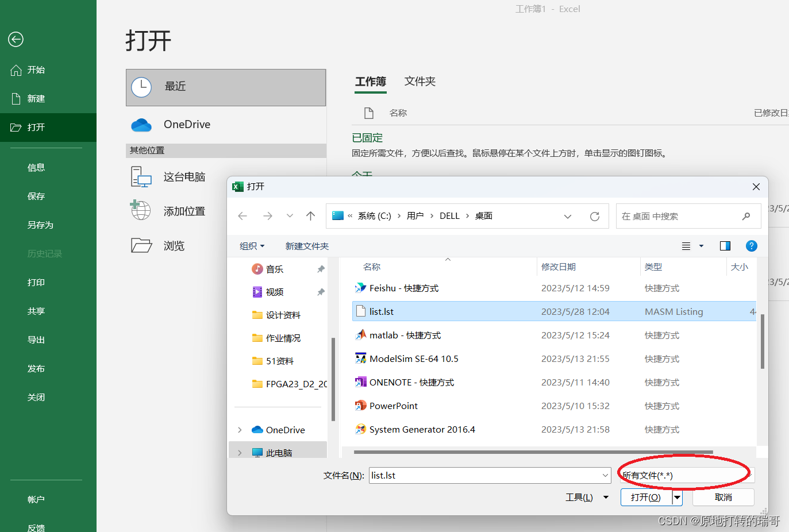The image size is (789, 532).
Task: Sort files by 大小 column
Action: (x=740, y=267)
